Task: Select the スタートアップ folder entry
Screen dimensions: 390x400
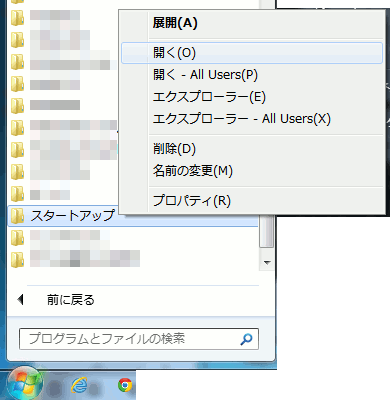Action: [133, 216]
